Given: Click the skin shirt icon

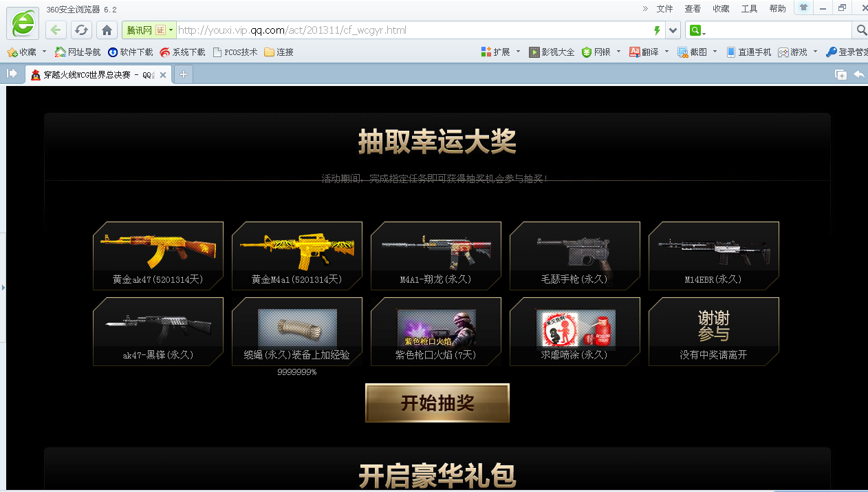Looking at the screenshot, I should [803, 8].
